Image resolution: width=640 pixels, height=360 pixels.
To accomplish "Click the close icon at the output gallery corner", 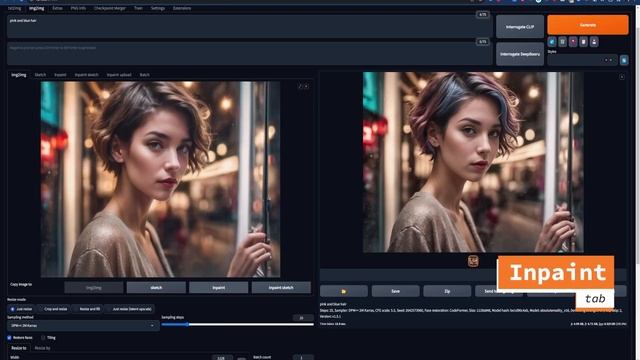I will point(622,77).
